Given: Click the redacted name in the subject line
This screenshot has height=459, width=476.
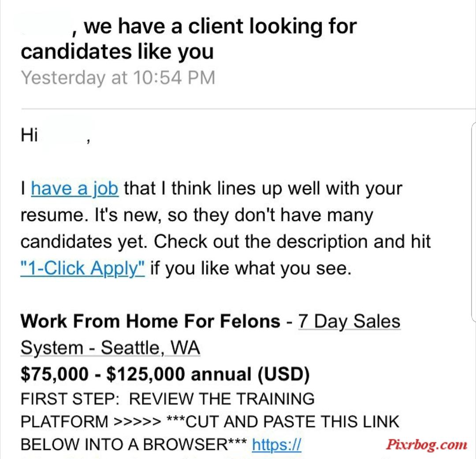Looking at the screenshot, I should pyautogui.click(x=46, y=26).
